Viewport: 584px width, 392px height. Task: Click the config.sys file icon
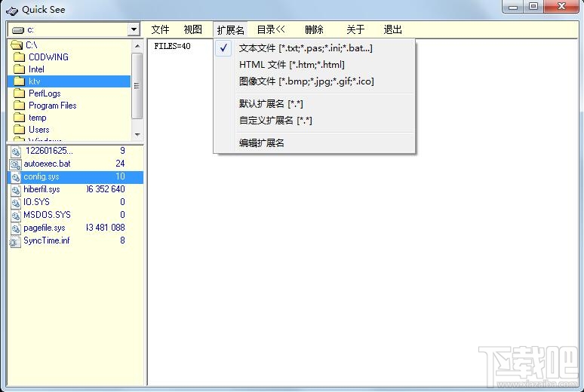[16, 177]
